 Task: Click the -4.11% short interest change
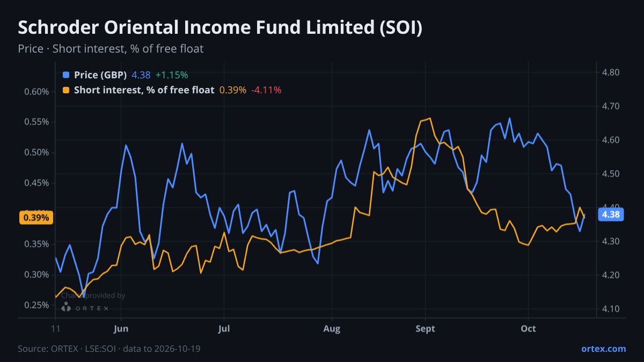(267, 90)
